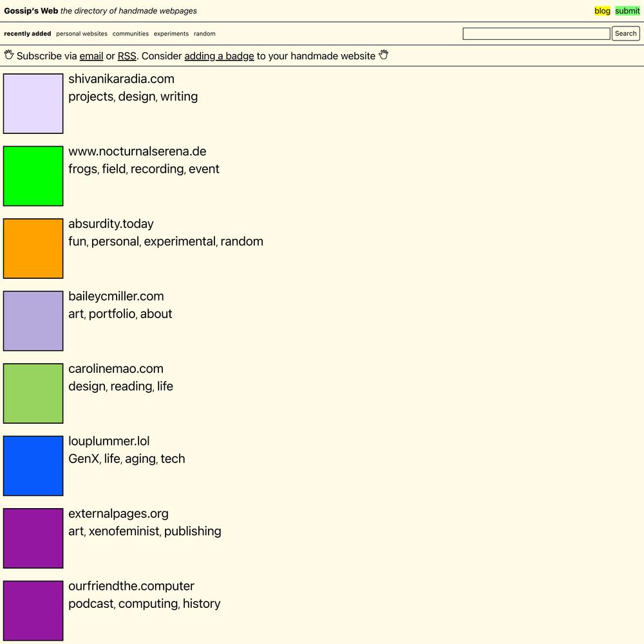Screen dimensions: 644x644
Task: Click the tags 'podcast, computing, history'
Action: [144, 604]
